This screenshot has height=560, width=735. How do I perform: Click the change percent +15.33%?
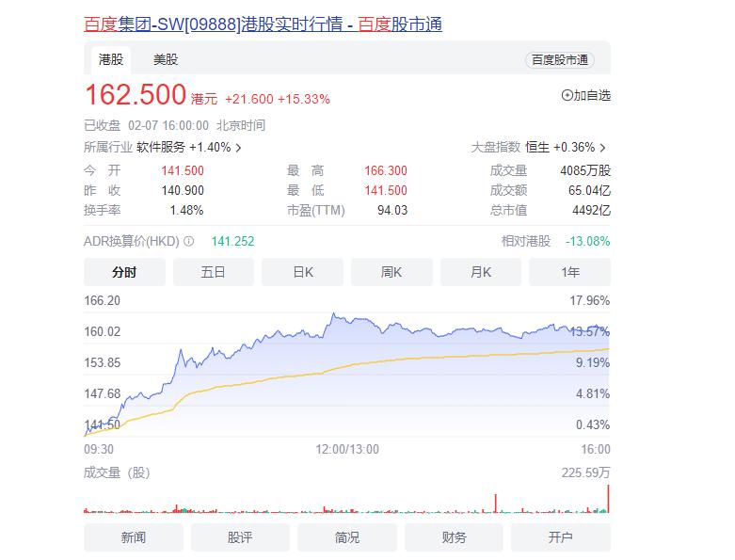[x=304, y=100]
